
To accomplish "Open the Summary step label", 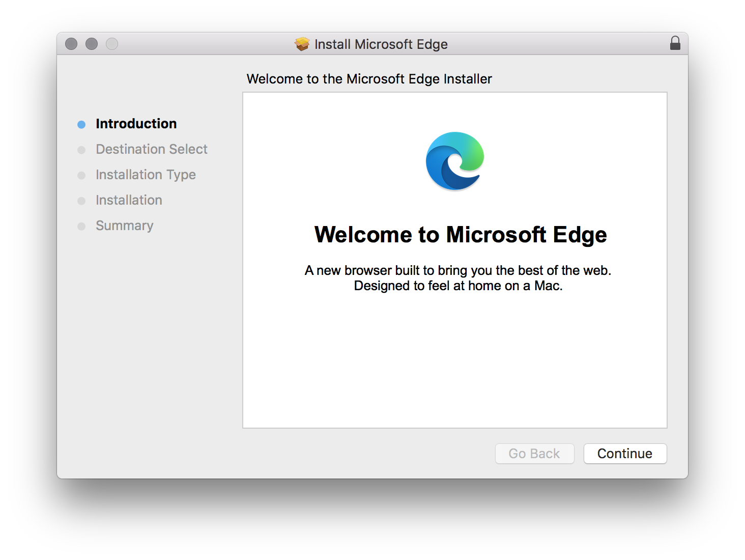I will click(124, 226).
